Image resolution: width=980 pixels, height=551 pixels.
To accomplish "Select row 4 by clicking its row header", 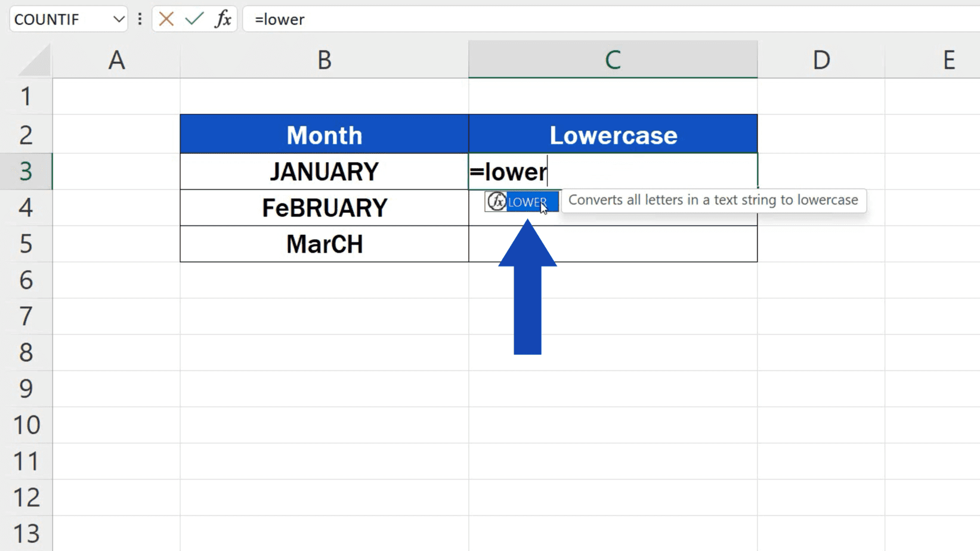I will [x=26, y=208].
